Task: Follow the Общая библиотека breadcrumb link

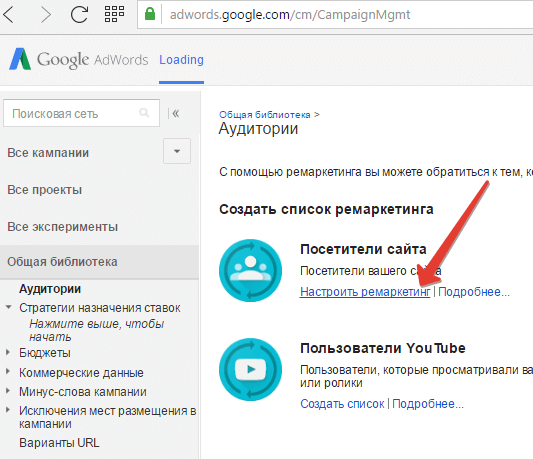Action: (264, 115)
